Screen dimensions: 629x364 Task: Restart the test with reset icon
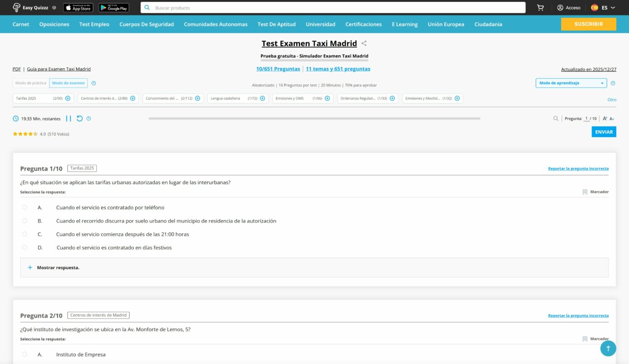coord(80,118)
